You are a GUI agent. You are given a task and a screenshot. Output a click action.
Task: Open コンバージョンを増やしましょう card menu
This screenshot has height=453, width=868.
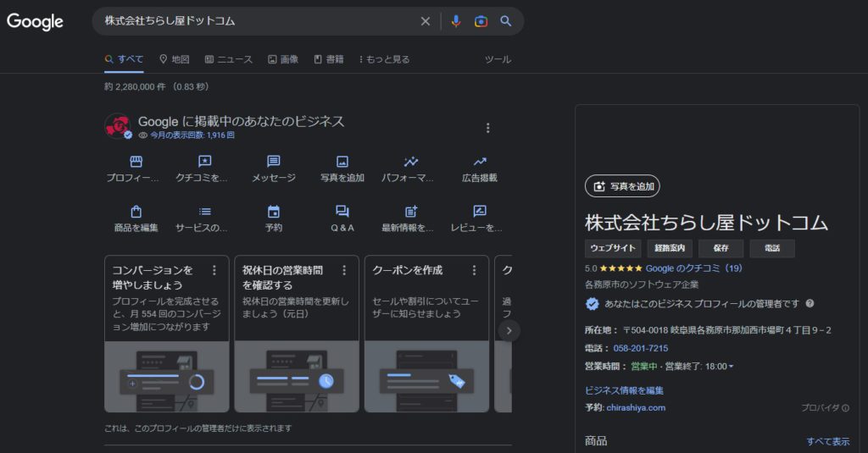[x=214, y=270]
